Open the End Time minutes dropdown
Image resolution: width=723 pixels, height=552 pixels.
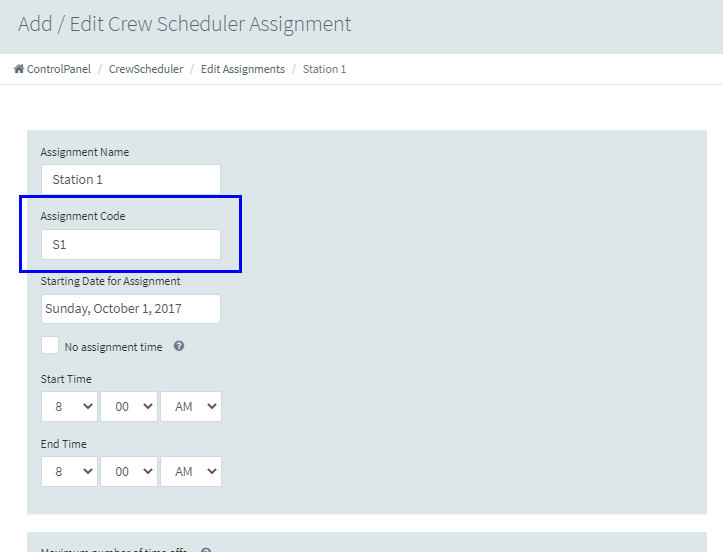129,471
